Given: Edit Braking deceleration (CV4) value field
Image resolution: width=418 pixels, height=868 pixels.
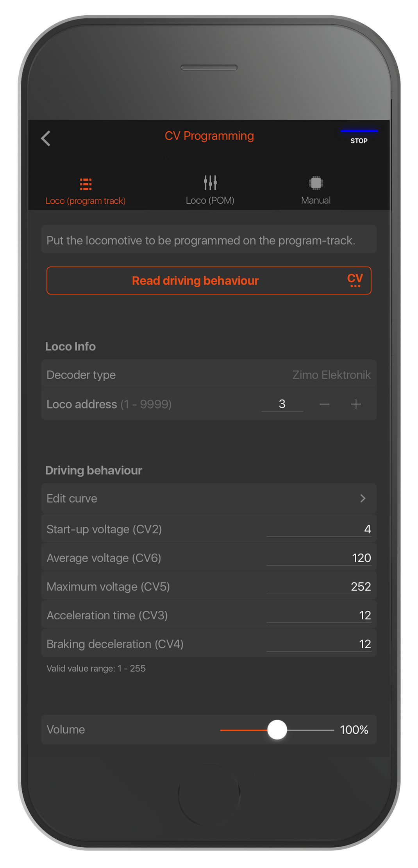Looking at the screenshot, I should [318, 644].
